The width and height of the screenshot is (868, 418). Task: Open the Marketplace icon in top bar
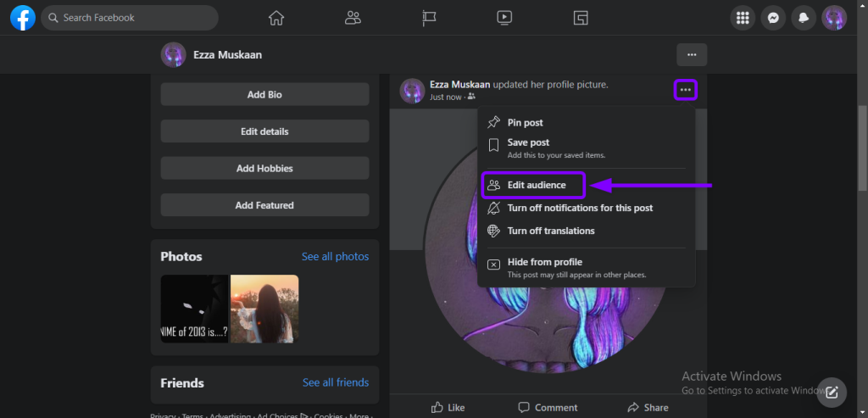(581, 18)
